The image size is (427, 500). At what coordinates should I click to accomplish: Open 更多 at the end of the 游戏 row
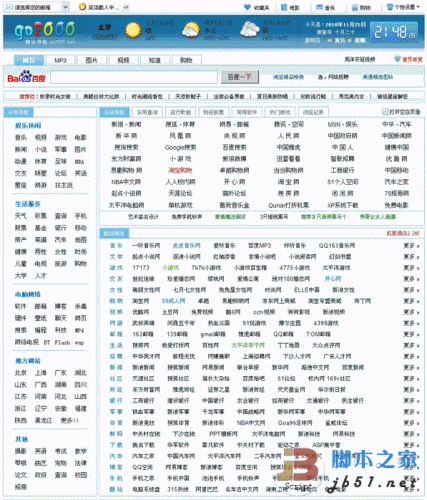tap(411, 268)
